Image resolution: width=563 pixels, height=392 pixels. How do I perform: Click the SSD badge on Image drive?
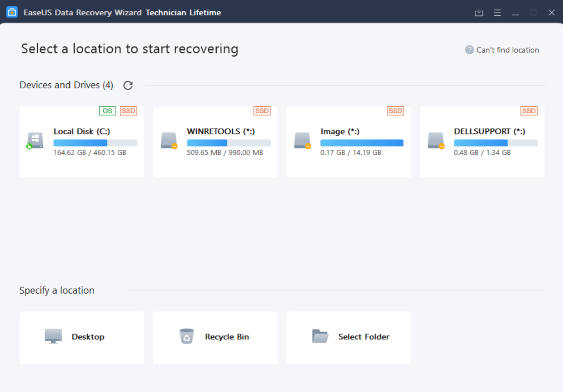point(396,111)
